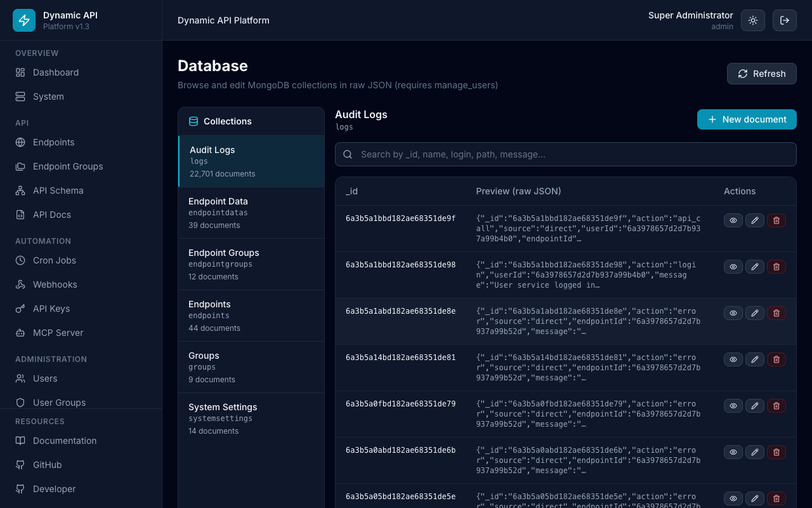View document 6a3b5a0fbd182ae68351de79 via eye icon
This screenshot has height=508, width=812.
point(733,406)
